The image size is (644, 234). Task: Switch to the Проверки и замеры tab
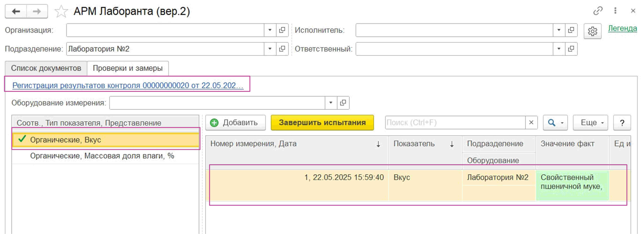(x=128, y=68)
